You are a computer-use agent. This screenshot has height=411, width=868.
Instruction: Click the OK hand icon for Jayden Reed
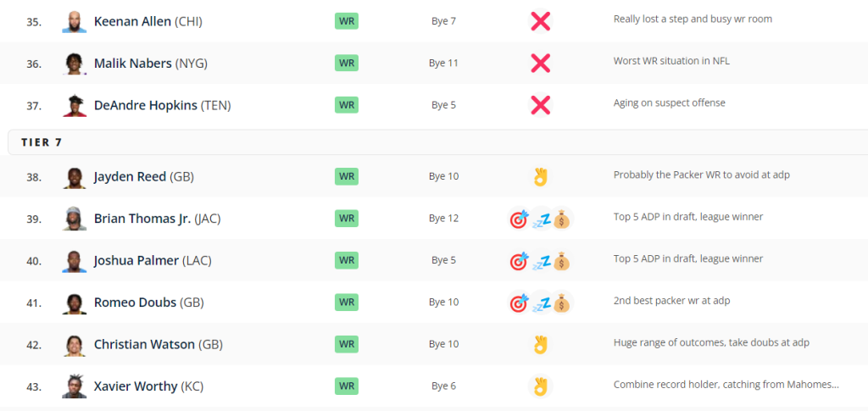(540, 176)
